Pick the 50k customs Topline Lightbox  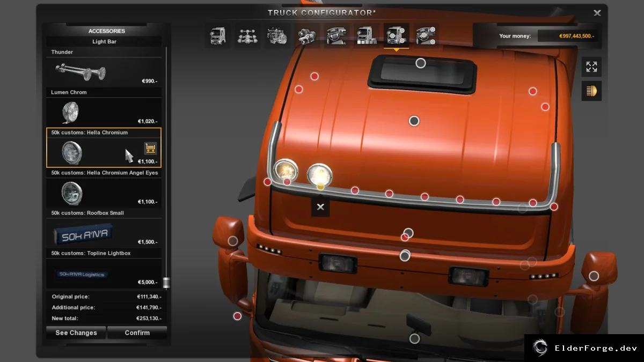pyautogui.click(x=104, y=269)
